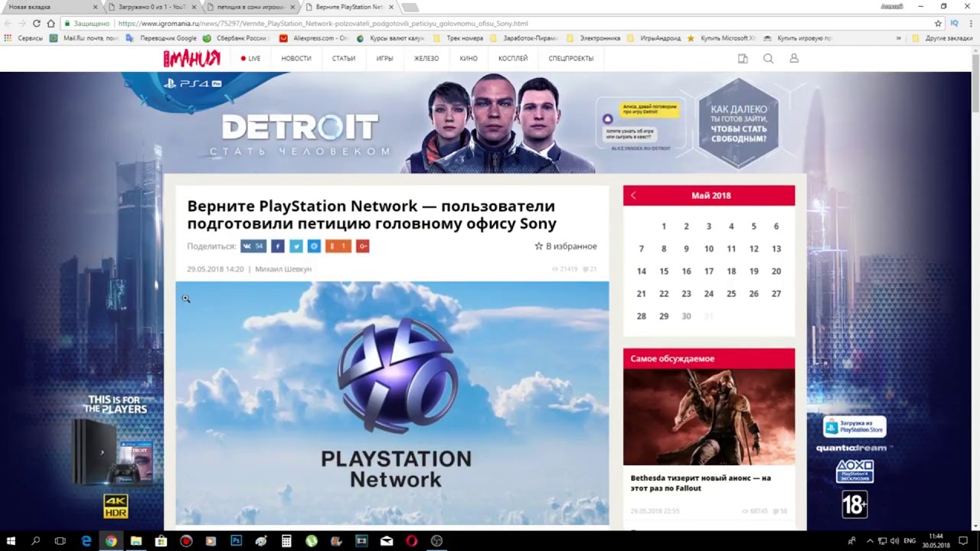Open OBS Studio from taskbar
The height and width of the screenshot is (551, 980).
pos(436,541)
